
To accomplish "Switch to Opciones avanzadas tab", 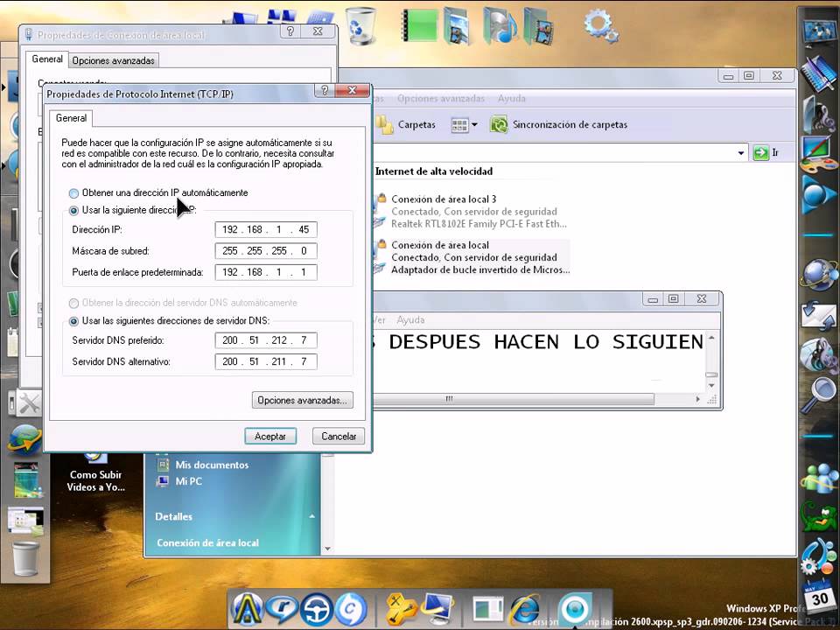I will pyautogui.click(x=114, y=60).
